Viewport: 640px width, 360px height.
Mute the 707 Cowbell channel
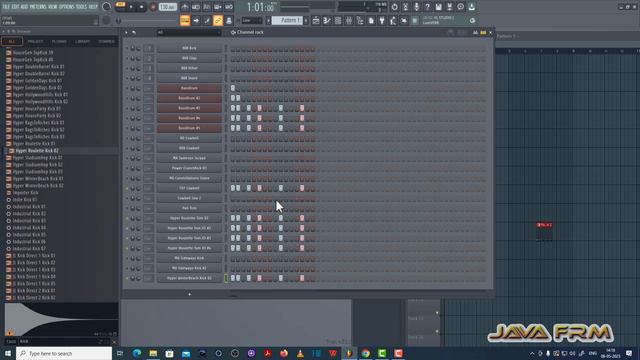pyautogui.click(x=127, y=188)
